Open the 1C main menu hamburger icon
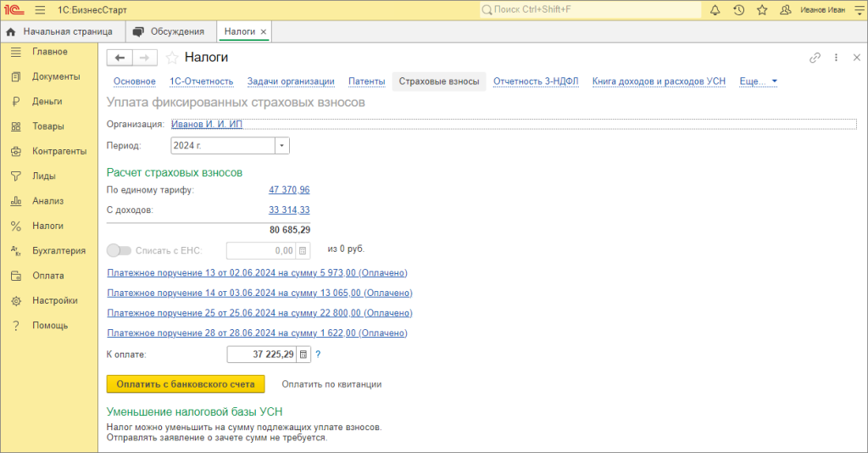 (40, 10)
